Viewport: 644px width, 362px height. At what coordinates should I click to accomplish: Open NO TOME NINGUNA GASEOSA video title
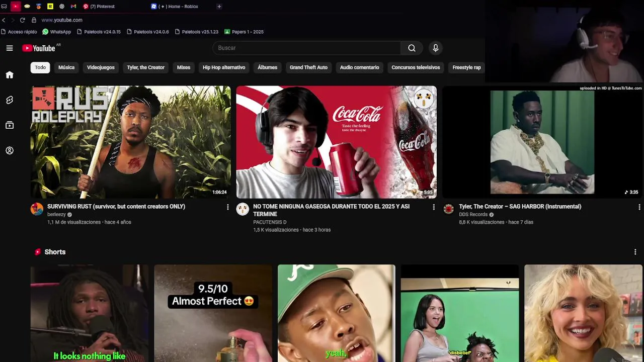click(331, 210)
